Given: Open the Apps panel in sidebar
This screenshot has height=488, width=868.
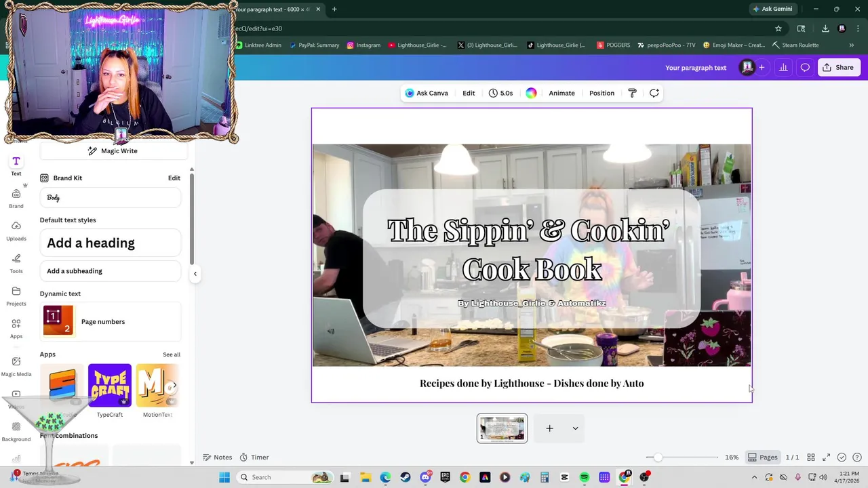Looking at the screenshot, I should click(16, 329).
